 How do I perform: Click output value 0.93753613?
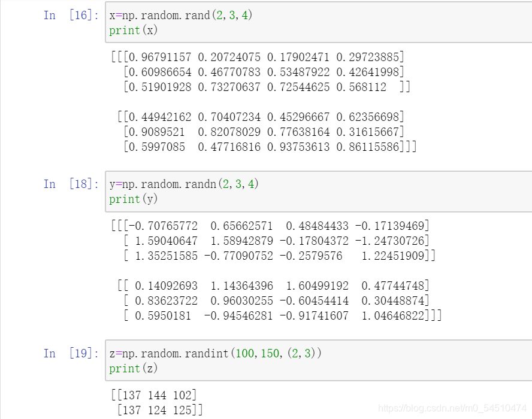(298, 147)
